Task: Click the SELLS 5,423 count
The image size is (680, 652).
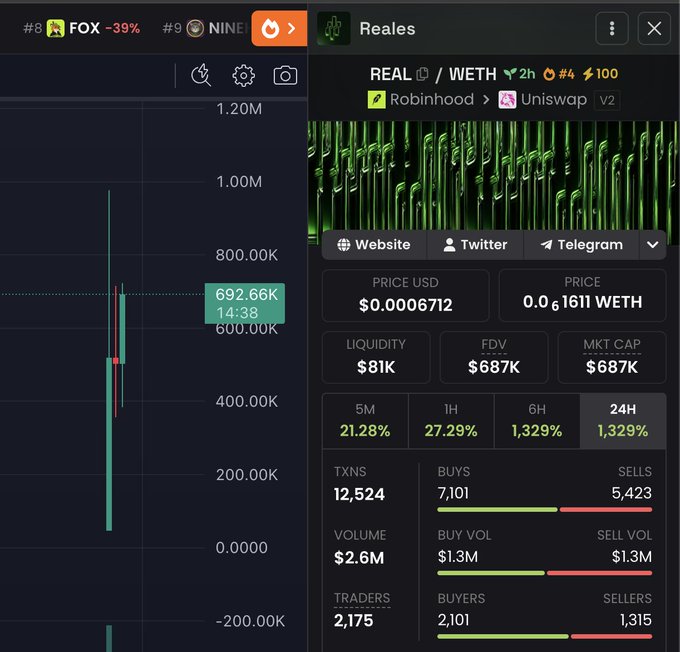Action: point(631,493)
